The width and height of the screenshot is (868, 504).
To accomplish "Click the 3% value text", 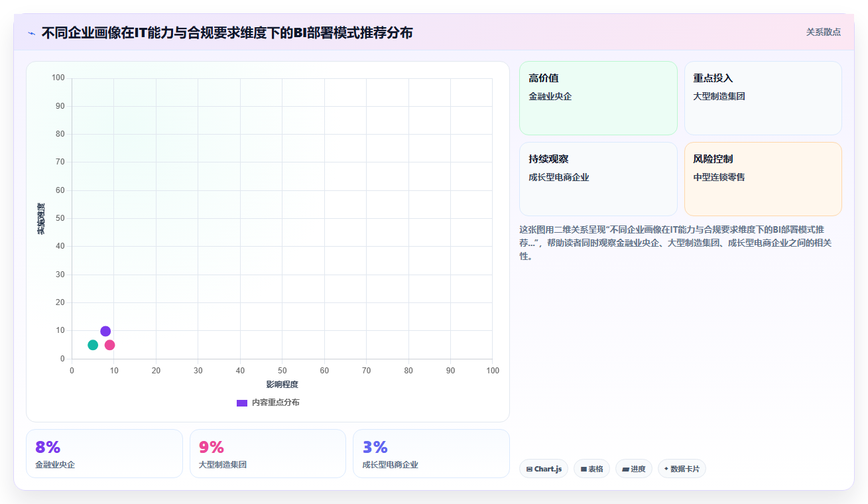I will point(375,447).
